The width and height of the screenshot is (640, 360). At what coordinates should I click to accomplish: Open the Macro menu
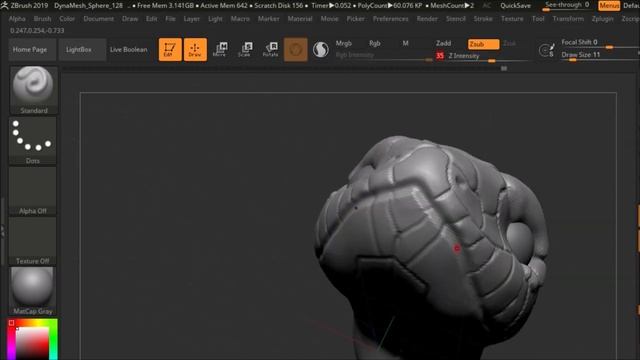(x=240, y=19)
